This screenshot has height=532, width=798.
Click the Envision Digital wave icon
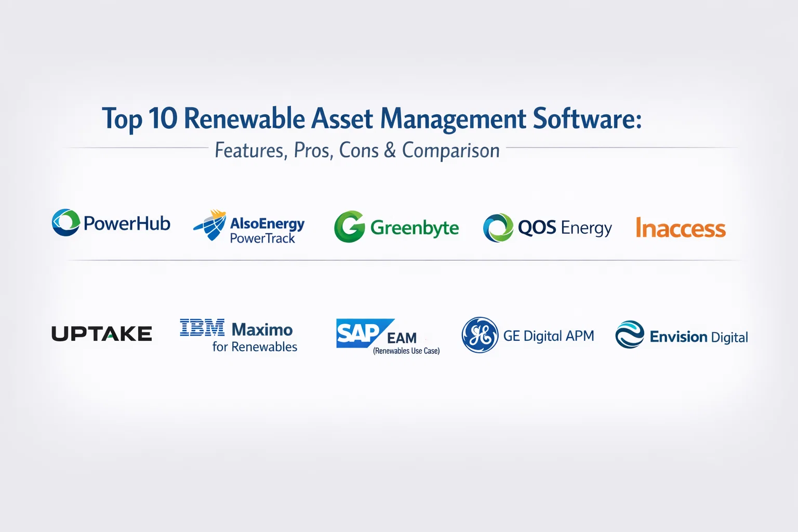pyautogui.click(x=630, y=335)
